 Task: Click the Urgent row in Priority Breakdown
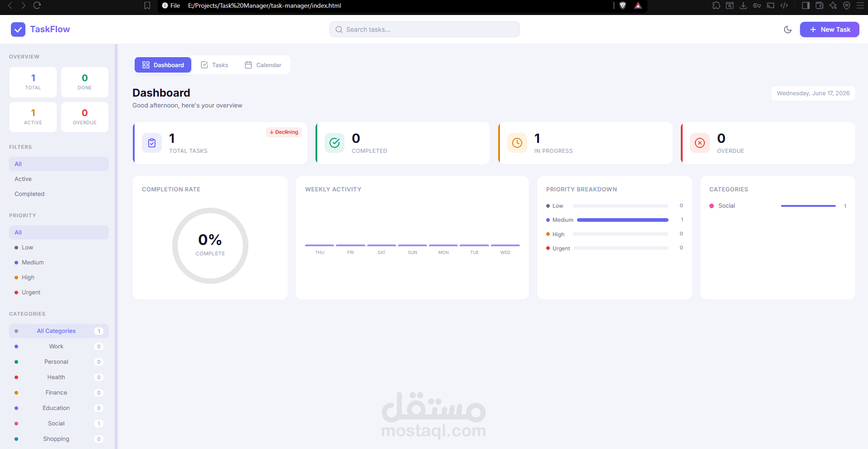(615, 248)
